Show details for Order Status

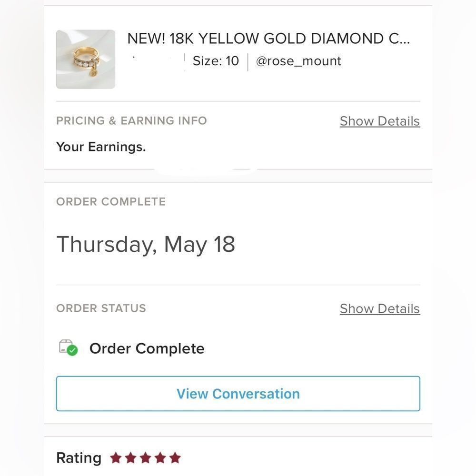pyautogui.click(x=380, y=308)
